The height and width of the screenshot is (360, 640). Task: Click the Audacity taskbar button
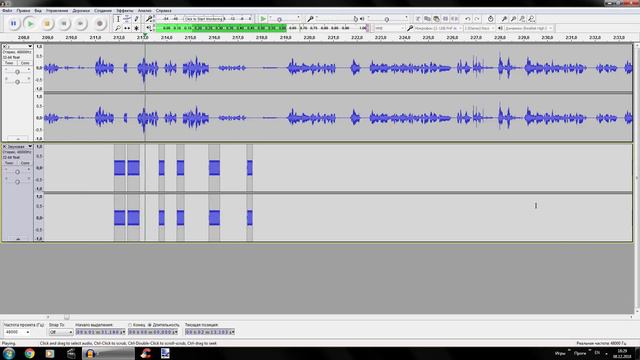click(x=108, y=353)
